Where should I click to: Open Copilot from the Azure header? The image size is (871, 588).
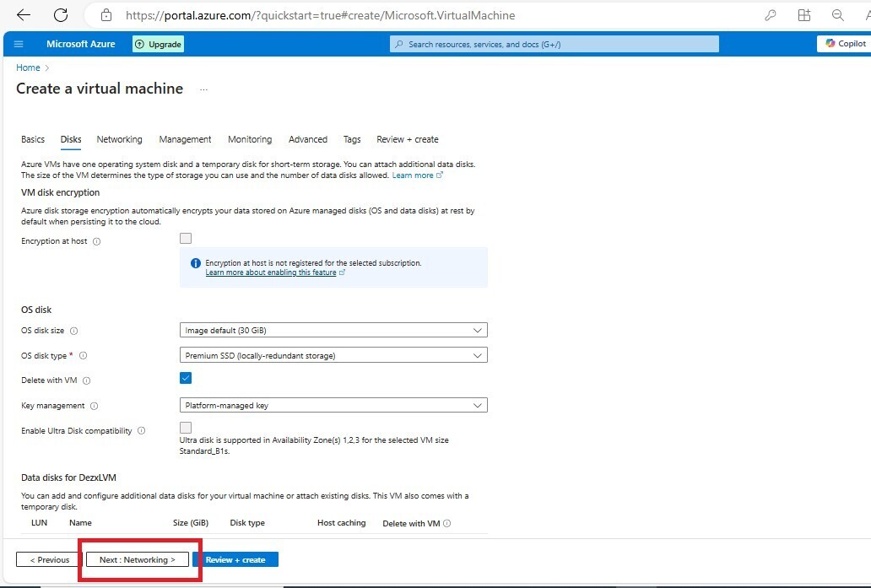coord(844,43)
